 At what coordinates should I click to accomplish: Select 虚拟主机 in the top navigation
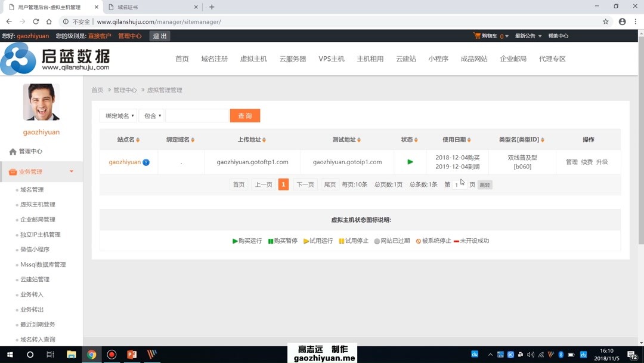pos(253,59)
